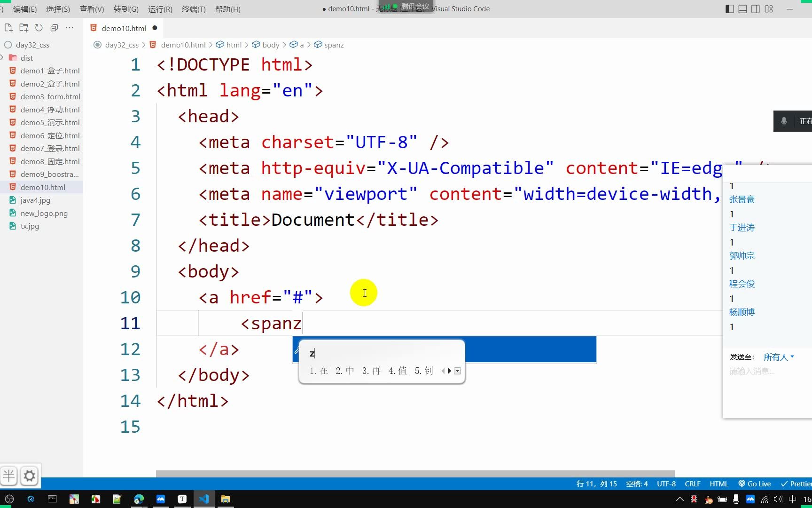
Task: Open the 帮助(H) menu
Action: 228,9
